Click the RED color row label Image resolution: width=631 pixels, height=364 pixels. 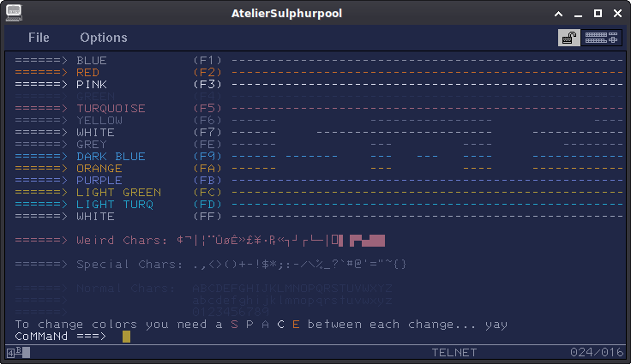[x=87, y=73]
